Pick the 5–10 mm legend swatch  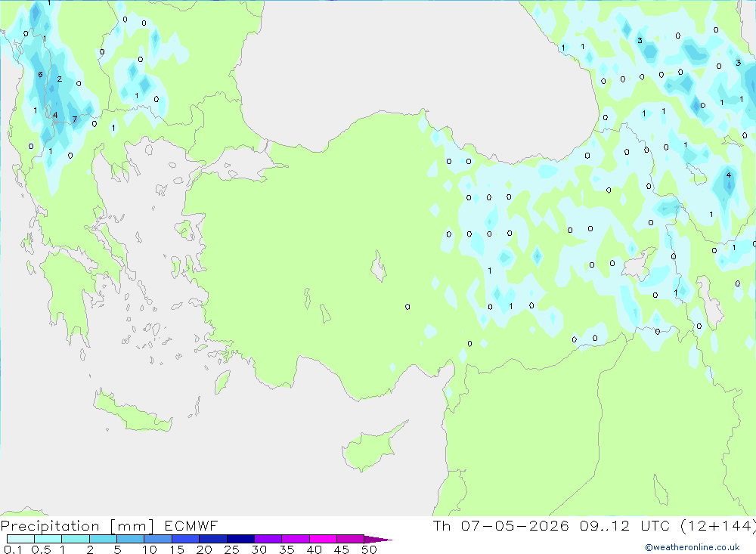coord(131,539)
